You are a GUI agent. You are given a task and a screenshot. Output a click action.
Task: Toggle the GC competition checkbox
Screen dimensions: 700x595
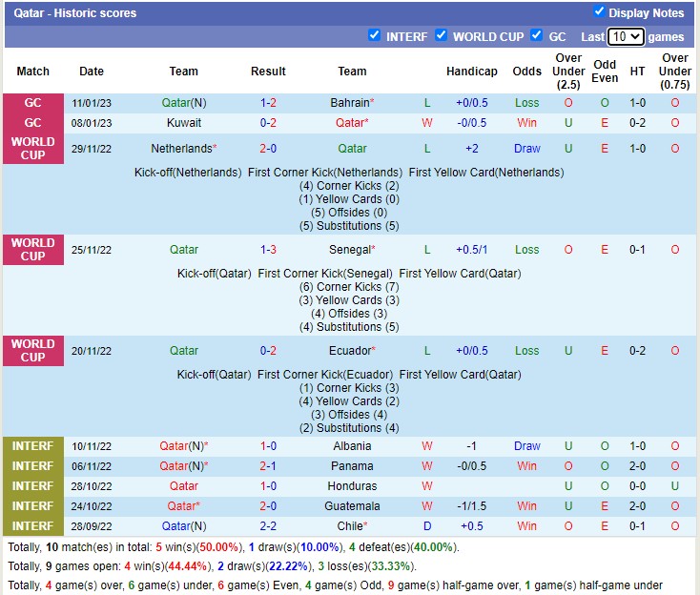(x=537, y=35)
